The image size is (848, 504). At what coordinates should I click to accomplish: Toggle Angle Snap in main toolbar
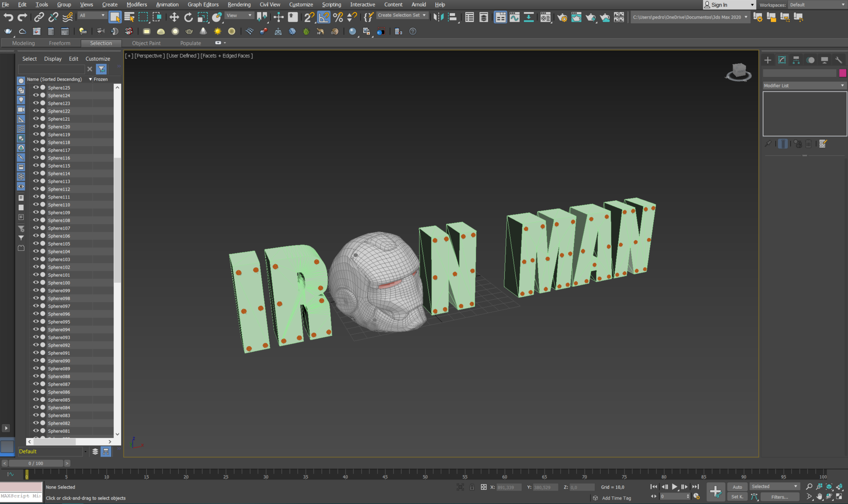point(324,17)
